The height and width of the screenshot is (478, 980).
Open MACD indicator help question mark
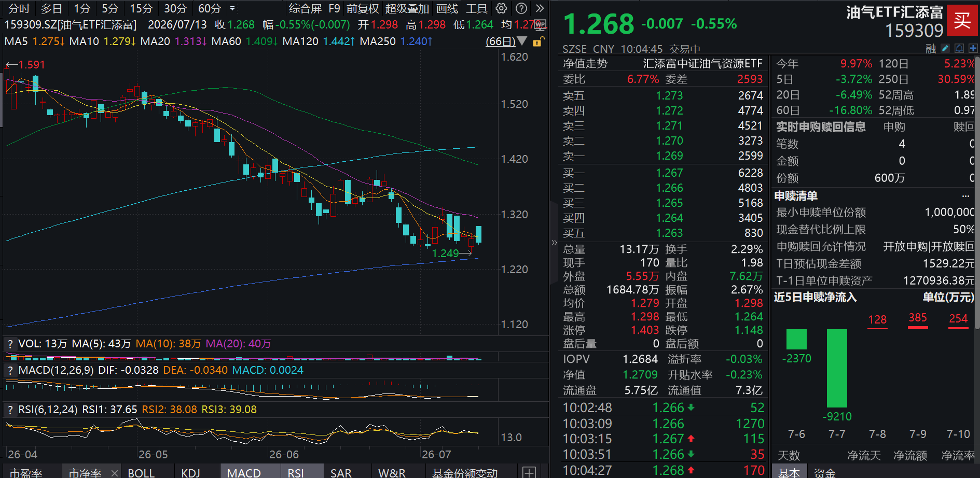10,370
